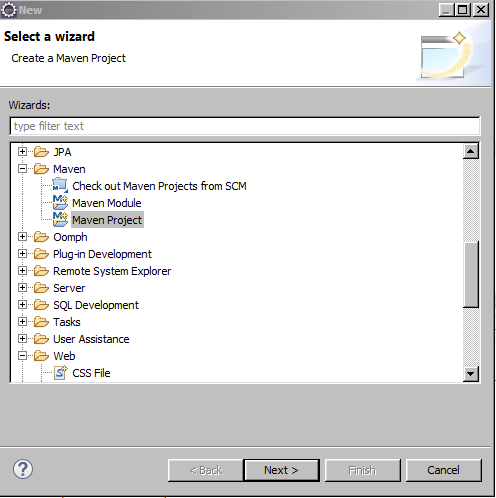This screenshot has width=496, height=498.
Task: Expand the Tasks tree node
Action: (x=22, y=322)
